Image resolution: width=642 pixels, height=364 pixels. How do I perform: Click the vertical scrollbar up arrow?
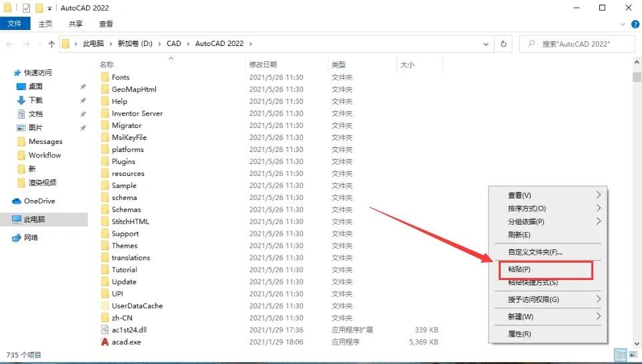tap(637, 63)
